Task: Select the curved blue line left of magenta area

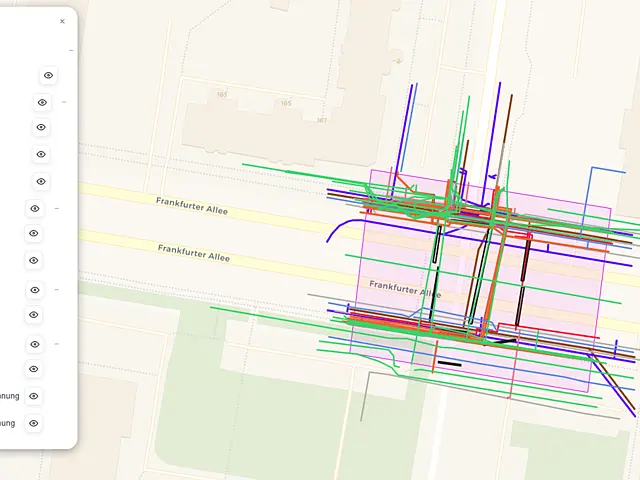Action: [345, 229]
